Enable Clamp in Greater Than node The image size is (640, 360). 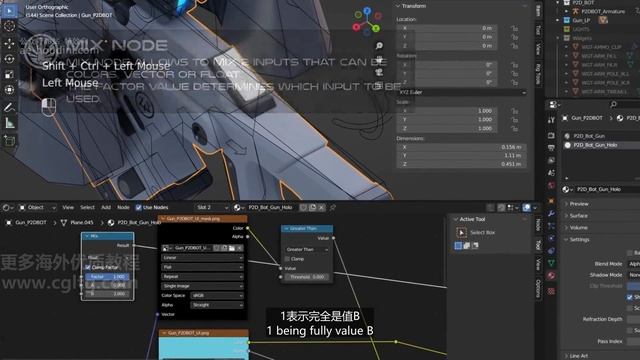(287, 259)
